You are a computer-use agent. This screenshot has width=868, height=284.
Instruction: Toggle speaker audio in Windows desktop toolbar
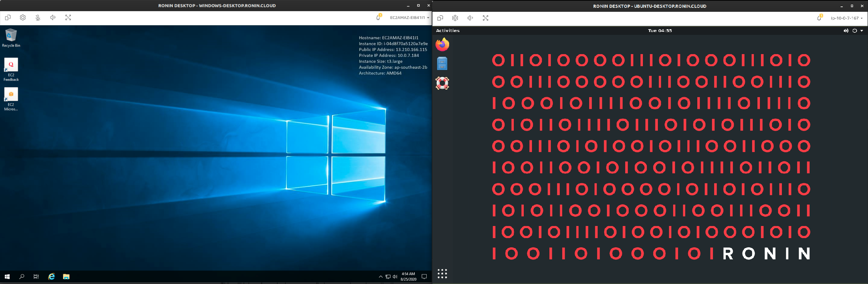(x=53, y=17)
